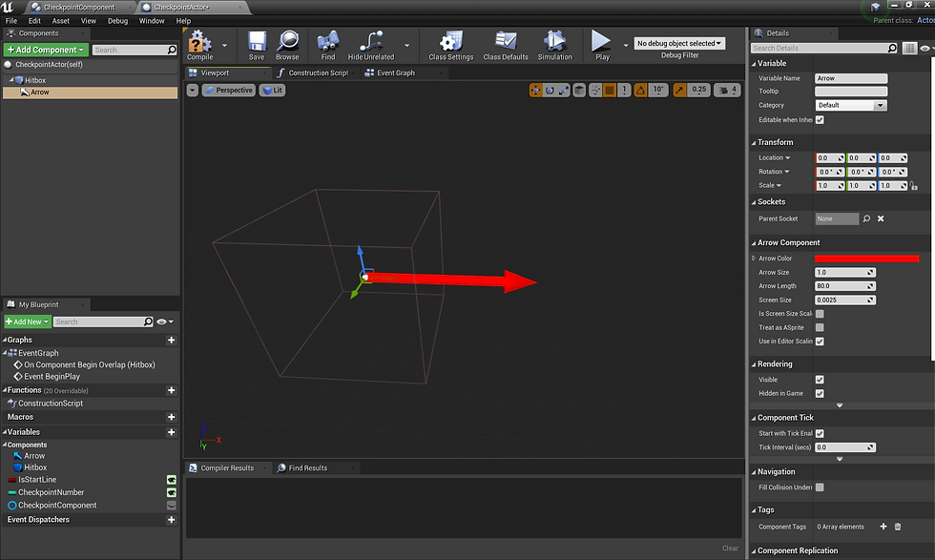Toggle Is Screen Size Scaled checkbox
The image size is (935, 560).
tap(820, 314)
